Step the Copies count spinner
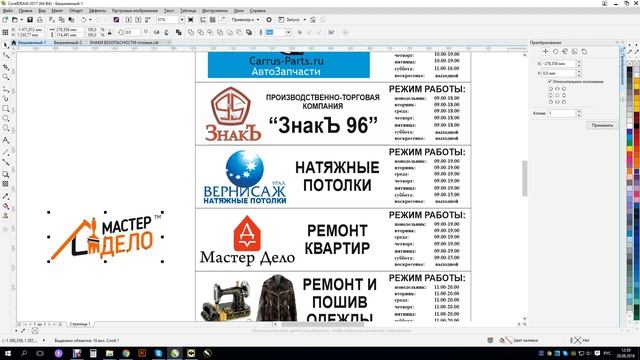The width and height of the screenshot is (640, 360). pyautogui.click(x=579, y=113)
